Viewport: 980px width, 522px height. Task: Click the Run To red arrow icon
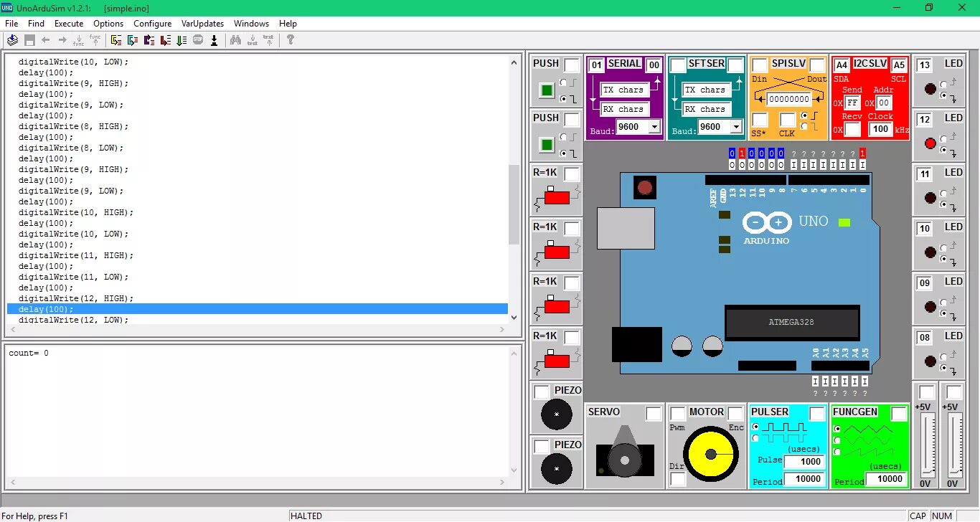click(166, 40)
